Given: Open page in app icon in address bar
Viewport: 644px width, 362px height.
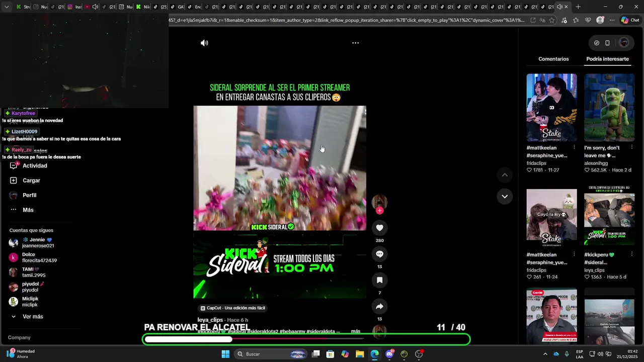Looking at the screenshot, I should pos(533,20).
